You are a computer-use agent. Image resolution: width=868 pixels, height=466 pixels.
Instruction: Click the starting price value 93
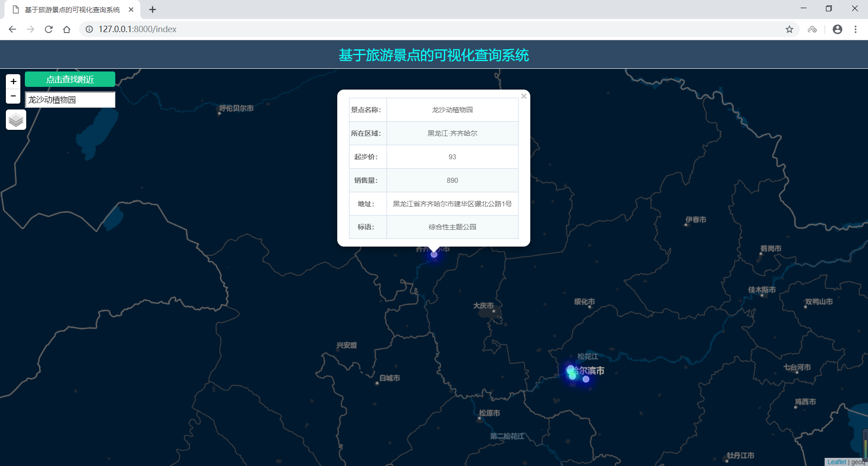tap(452, 157)
